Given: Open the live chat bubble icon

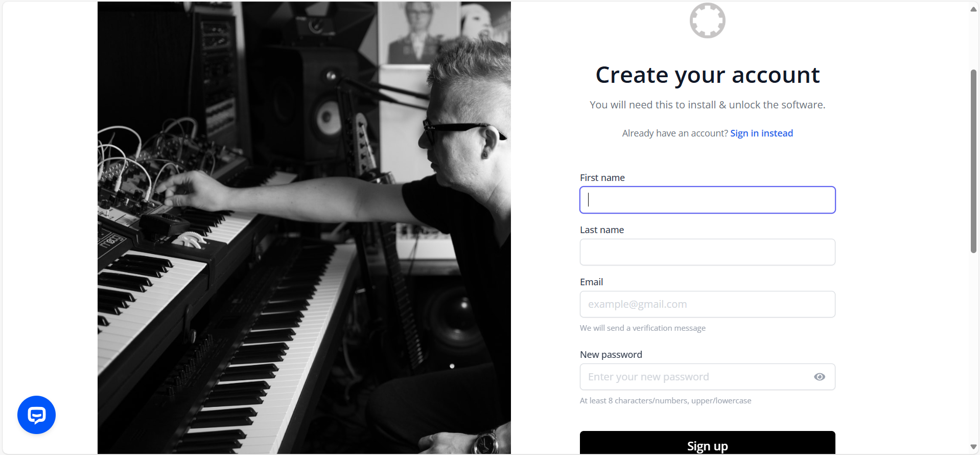Looking at the screenshot, I should [x=36, y=415].
